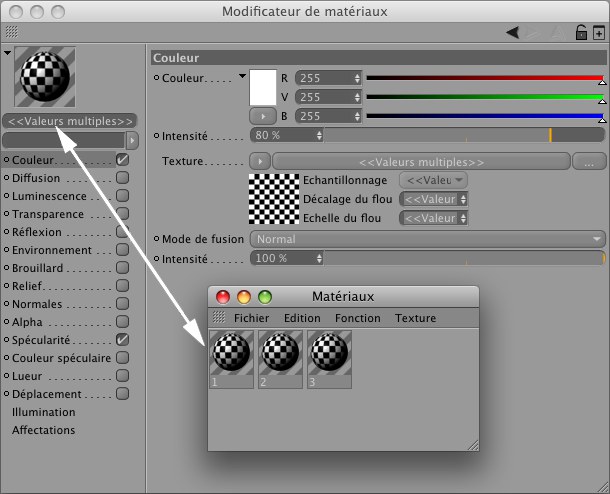Click the texture browse ellipsis button
The width and height of the screenshot is (610, 494).
[x=589, y=161]
